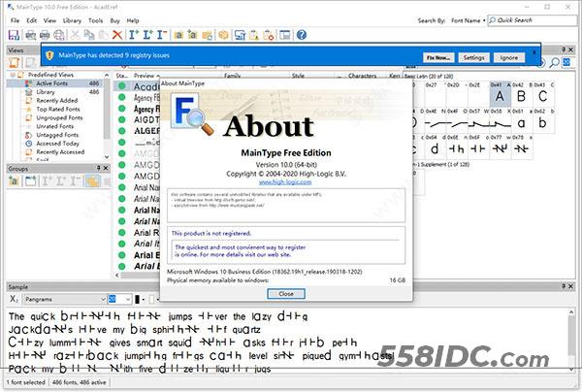The height and width of the screenshot is (392, 582).
Task: Toggle green status dot of AIGDT row
Action: [x=121, y=119]
